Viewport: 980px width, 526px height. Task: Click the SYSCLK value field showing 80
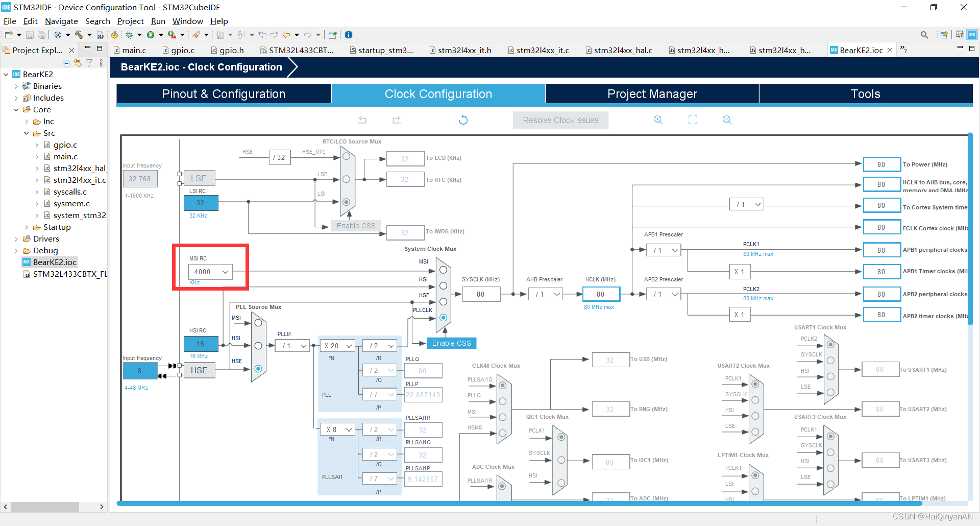[480, 294]
